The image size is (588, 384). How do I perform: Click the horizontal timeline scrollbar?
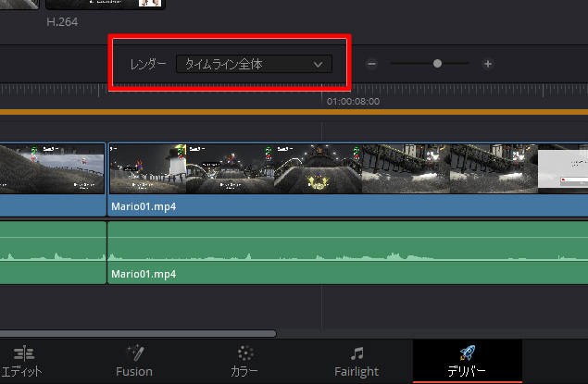[137, 333]
